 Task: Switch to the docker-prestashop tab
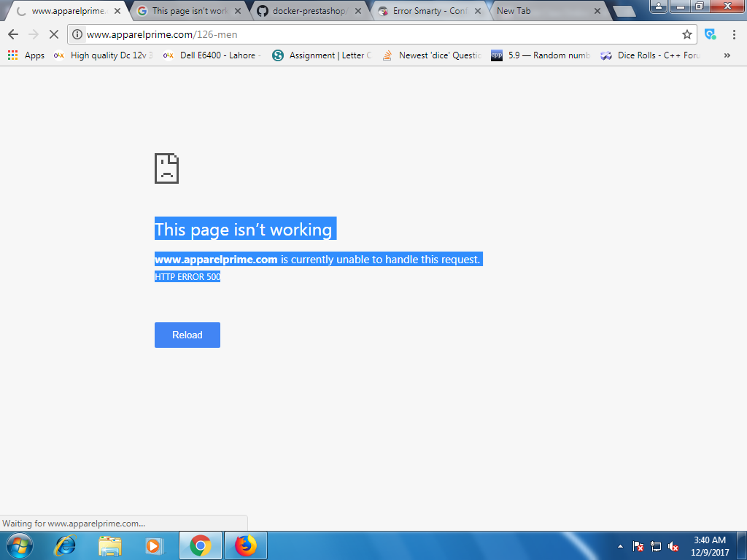(309, 11)
